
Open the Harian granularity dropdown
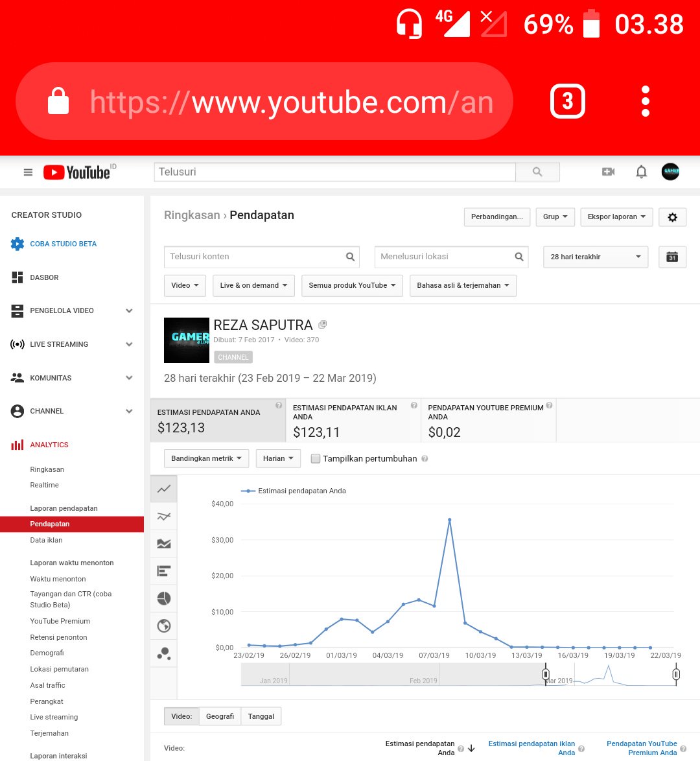click(x=278, y=459)
